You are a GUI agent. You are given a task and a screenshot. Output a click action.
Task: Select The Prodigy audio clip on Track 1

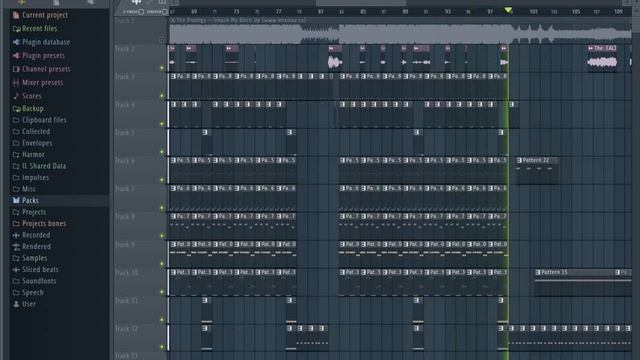tap(400, 31)
